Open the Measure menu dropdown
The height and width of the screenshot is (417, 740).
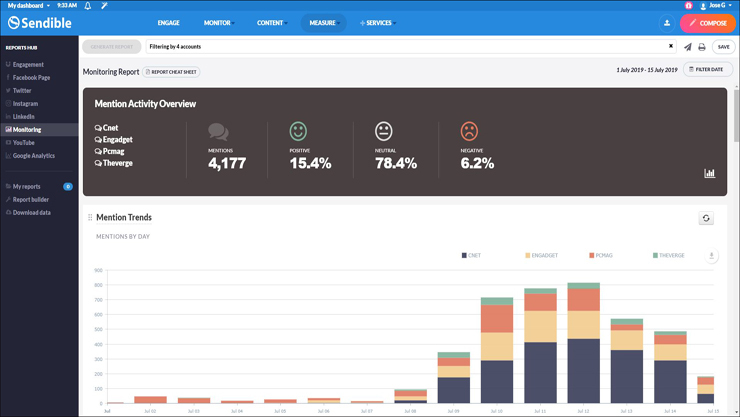pyautogui.click(x=323, y=23)
